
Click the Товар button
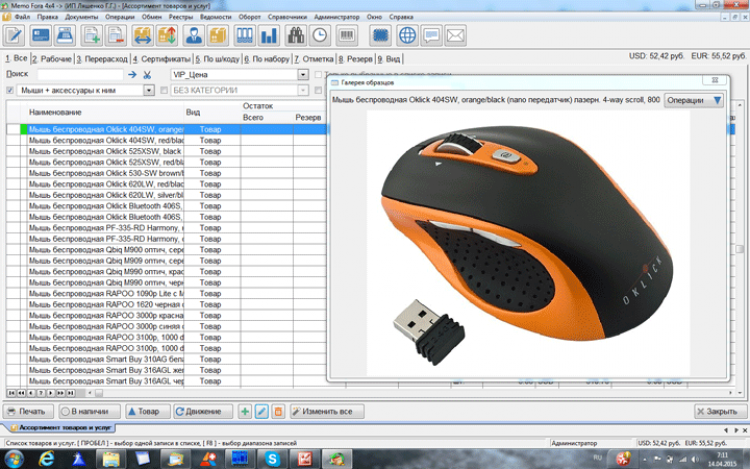pos(148,412)
